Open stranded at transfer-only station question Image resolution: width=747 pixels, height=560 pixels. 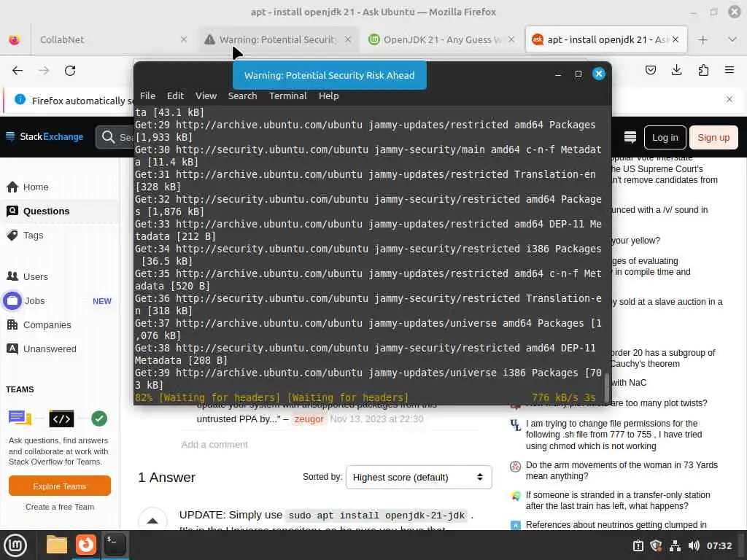coord(617,500)
